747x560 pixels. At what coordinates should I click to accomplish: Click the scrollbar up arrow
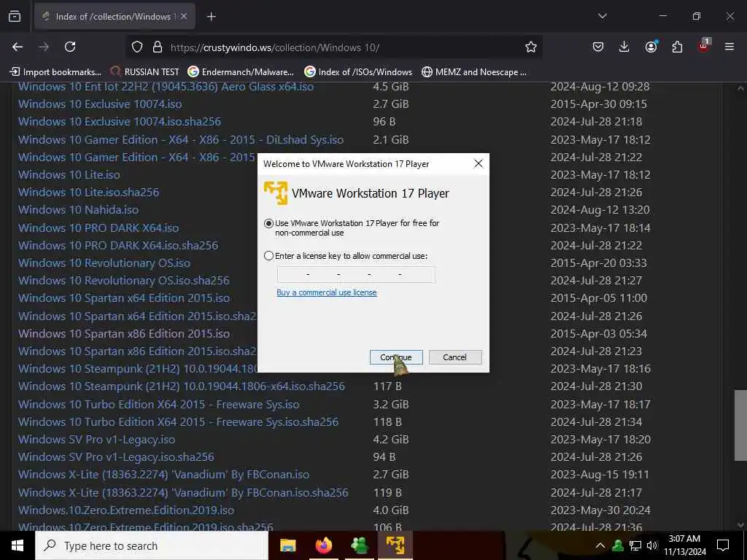click(740, 88)
